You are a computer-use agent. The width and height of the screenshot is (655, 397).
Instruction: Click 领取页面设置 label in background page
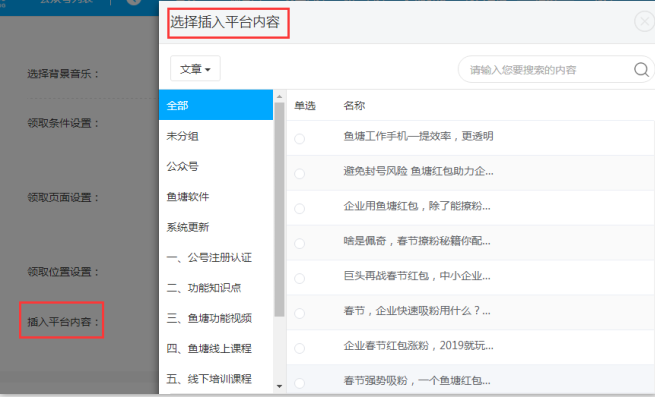[x=63, y=197]
